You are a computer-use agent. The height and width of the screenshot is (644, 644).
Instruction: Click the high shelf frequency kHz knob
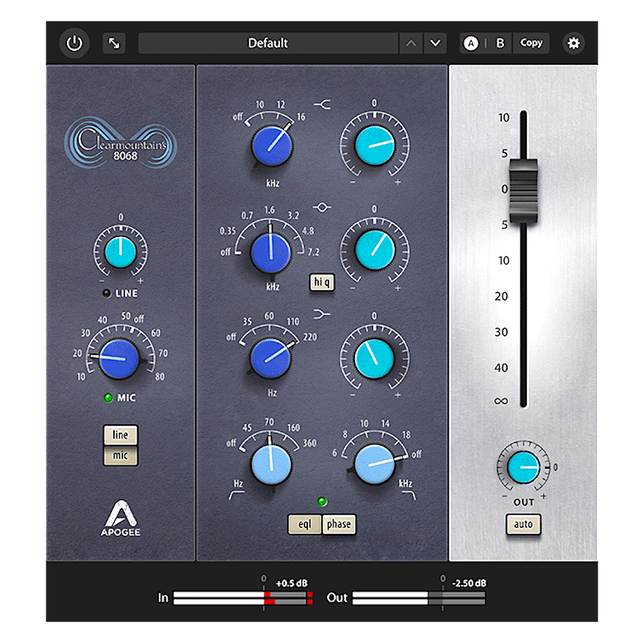tap(270, 144)
